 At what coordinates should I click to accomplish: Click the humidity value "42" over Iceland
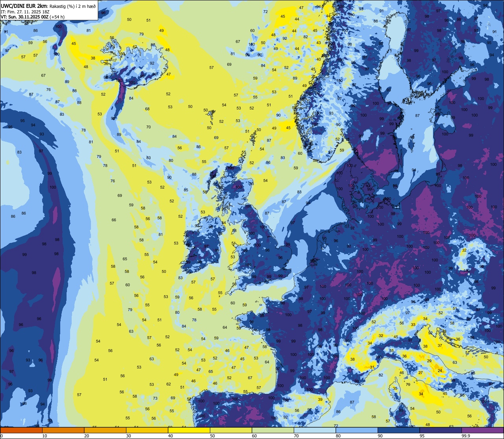135,46
